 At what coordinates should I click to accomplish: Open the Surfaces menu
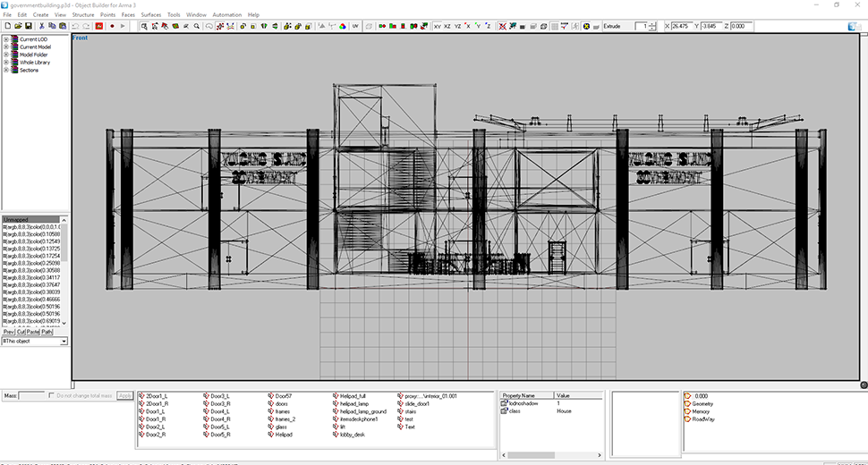pyautogui.click(x=150, y=15)
